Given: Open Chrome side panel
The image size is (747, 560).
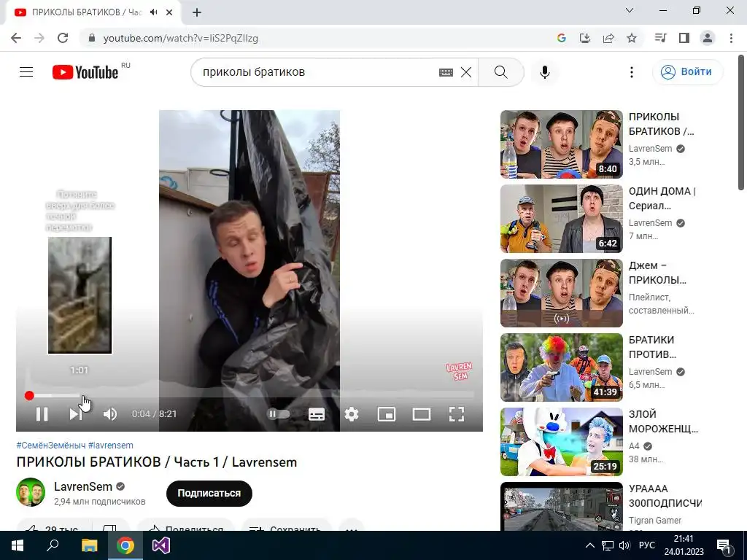Looking at the screenshot, I should [x=684, y=38].
